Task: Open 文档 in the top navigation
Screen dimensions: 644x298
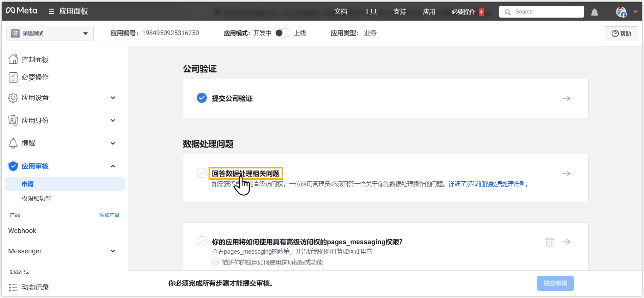Action: 340,12
